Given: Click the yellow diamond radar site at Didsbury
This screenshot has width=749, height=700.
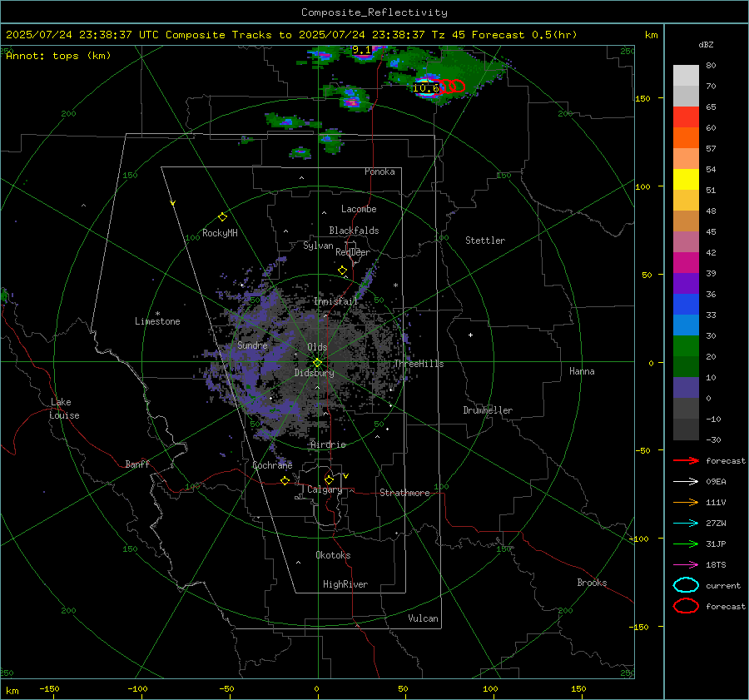Looking at the screenshot, I should (x=317, y=363).
